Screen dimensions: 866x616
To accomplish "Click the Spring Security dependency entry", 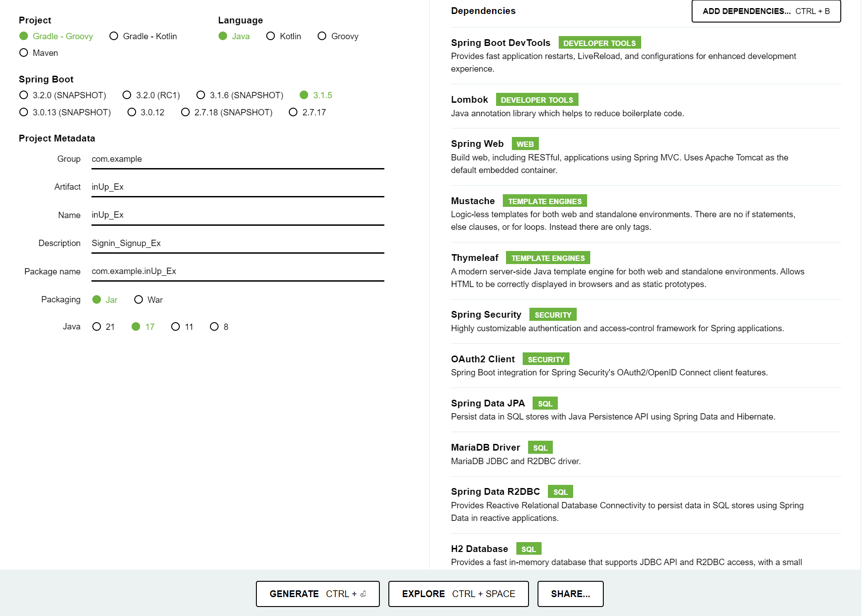I will pos(486,315).
